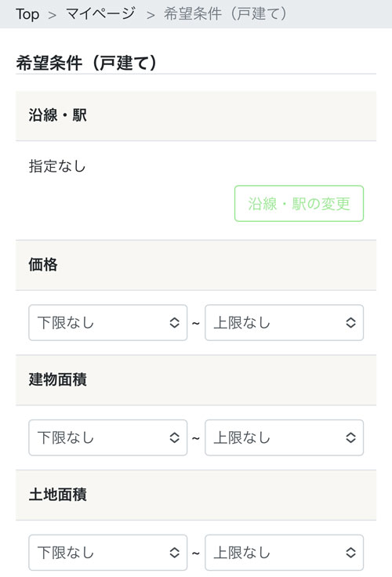Go to Top in the breadcrumb

pyautogui.click(x=27, y=14)
